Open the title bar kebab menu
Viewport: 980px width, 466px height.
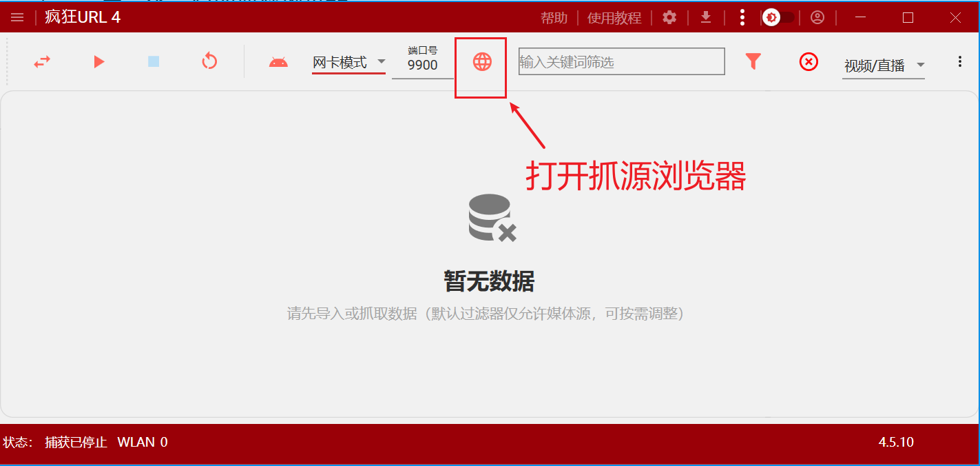[742, 17]
